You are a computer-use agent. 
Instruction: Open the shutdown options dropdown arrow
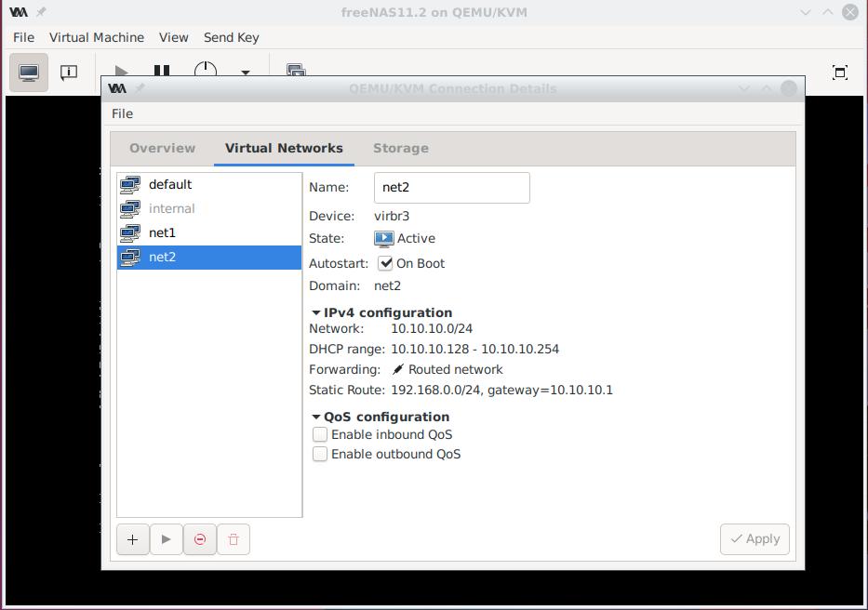click(x=246, y=72)
